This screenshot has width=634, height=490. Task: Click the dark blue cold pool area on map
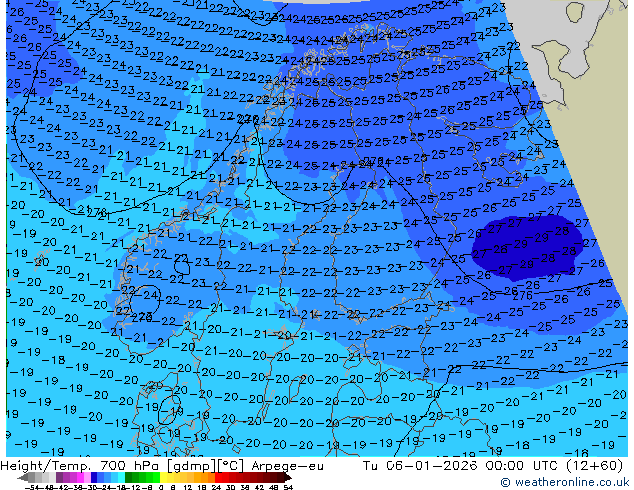click(526, 247)
